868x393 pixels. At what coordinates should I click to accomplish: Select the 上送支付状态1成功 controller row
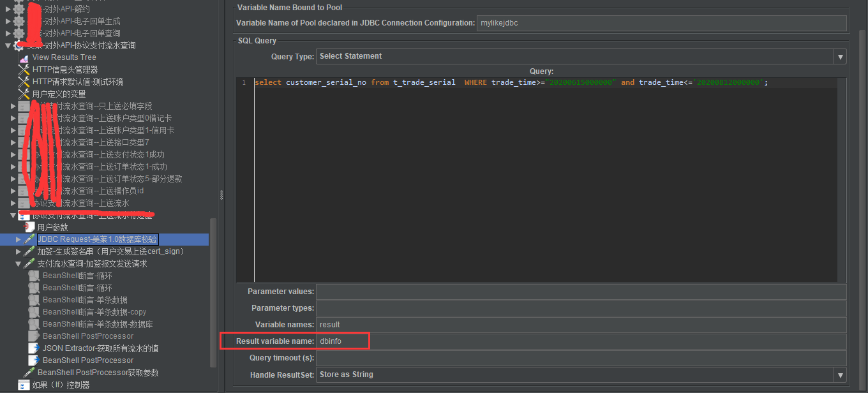click(x=98, y=154)
